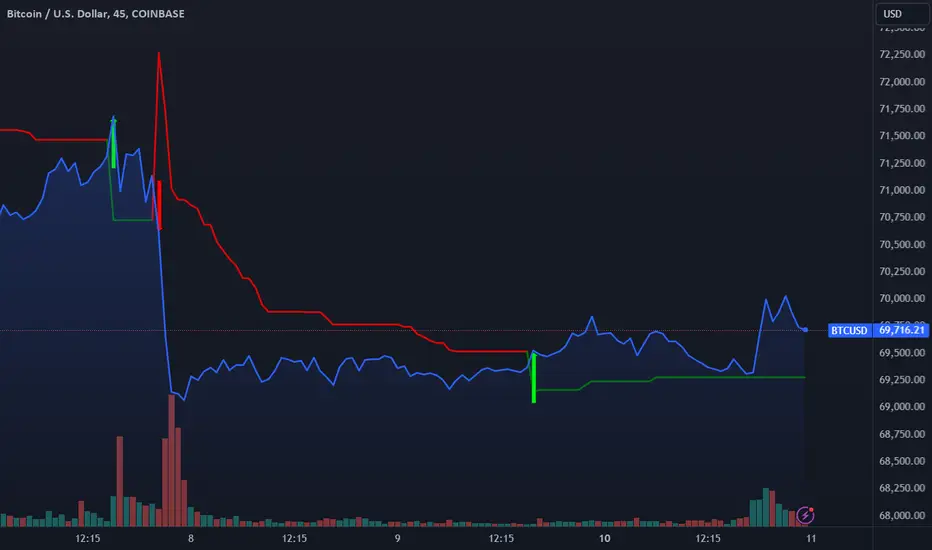Click the 68,000.00 price axis label
Viewport: 932px width, 550px height.
[x=902, y=516]
